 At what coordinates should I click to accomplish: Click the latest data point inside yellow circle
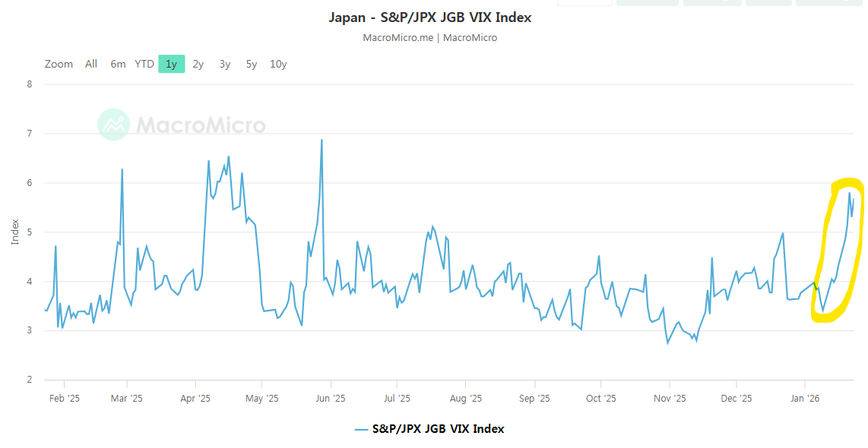pyautogui.click(x=854, y=199)
